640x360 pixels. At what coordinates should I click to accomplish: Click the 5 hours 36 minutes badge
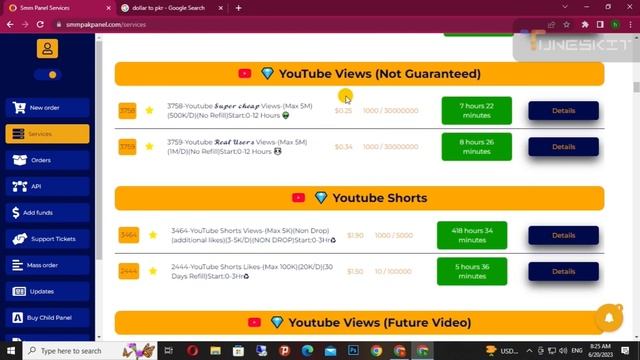[x=472, y=271]
